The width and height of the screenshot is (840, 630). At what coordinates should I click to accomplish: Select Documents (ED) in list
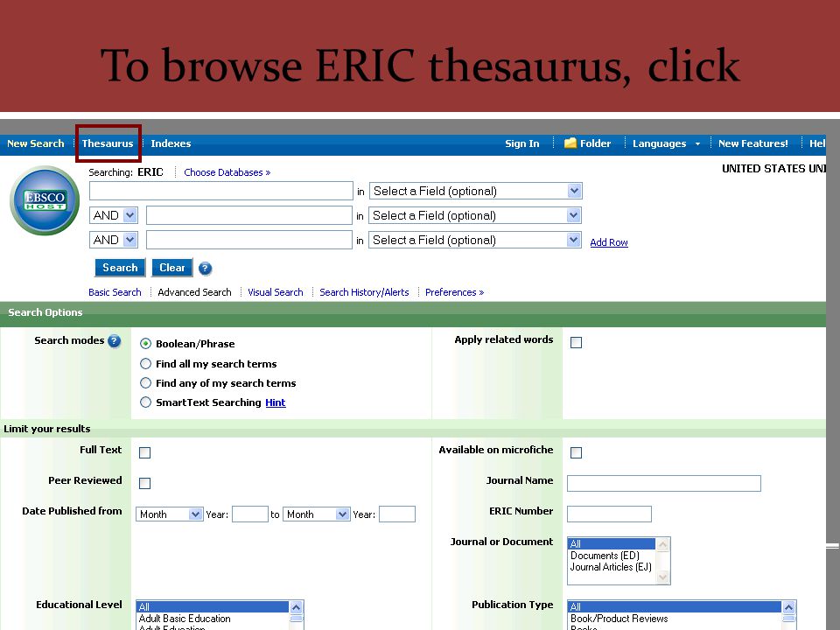[x=611, y=556]
